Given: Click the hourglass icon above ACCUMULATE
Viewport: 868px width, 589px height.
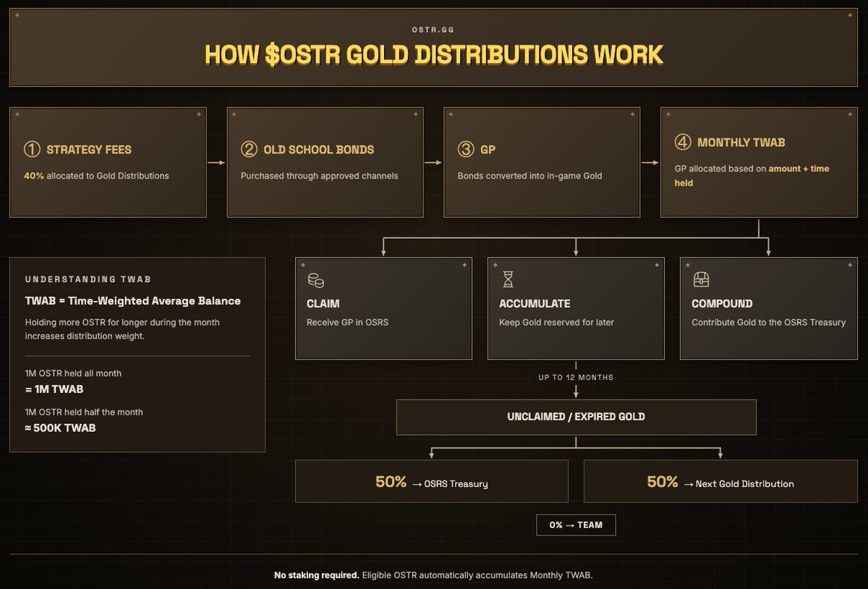Looking at the screenshot, I should (507, 279).
